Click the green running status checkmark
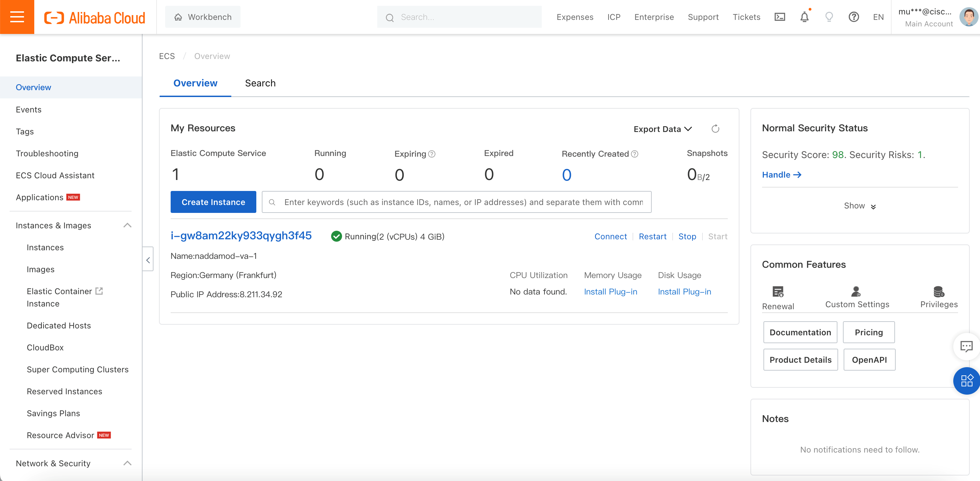Screen dimensions: 980x481 [x=336, y=236]
